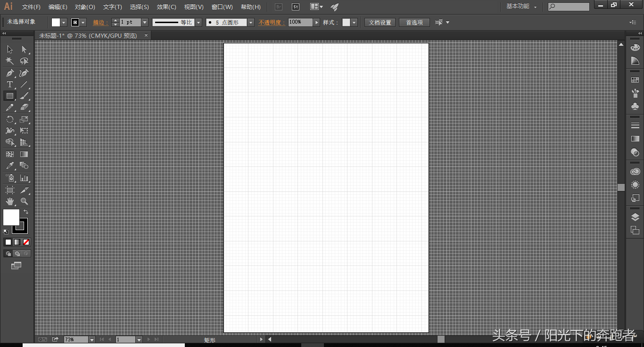Image resolution: width=644 pixels, height=347 pixels.
Task: Choose the Magic Wand tool
Action: [x=9, y=61]
